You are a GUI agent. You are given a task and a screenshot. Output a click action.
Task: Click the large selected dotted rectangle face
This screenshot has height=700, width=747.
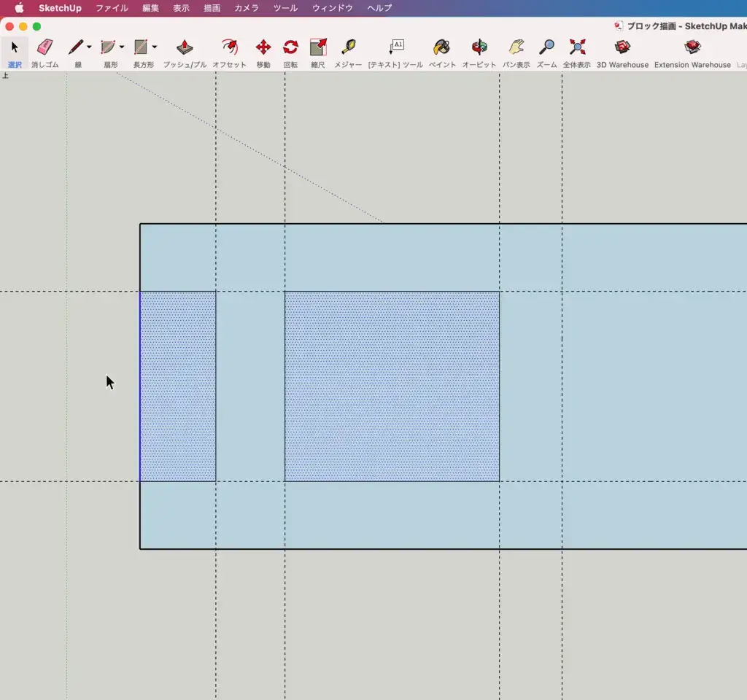click(x=392, y=386)
